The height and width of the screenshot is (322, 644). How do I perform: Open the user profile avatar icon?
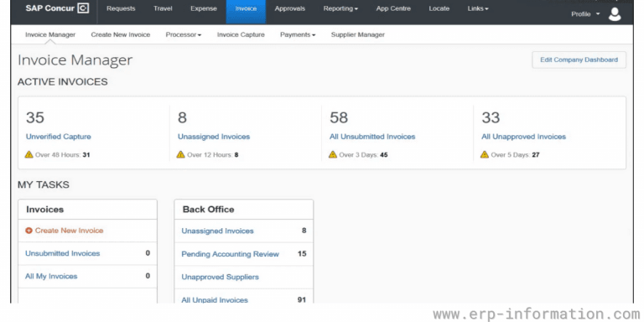click(x=615, y=14)
